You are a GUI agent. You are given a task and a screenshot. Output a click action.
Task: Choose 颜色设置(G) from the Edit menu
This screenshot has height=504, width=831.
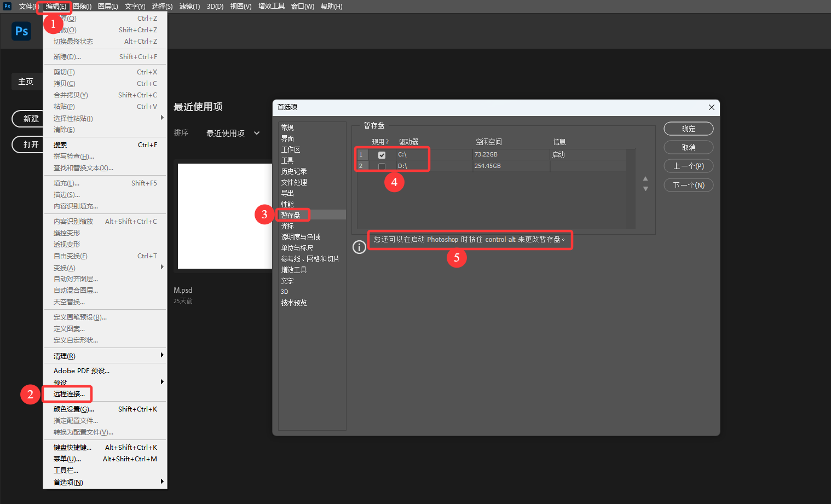click(x=74, y=409)
